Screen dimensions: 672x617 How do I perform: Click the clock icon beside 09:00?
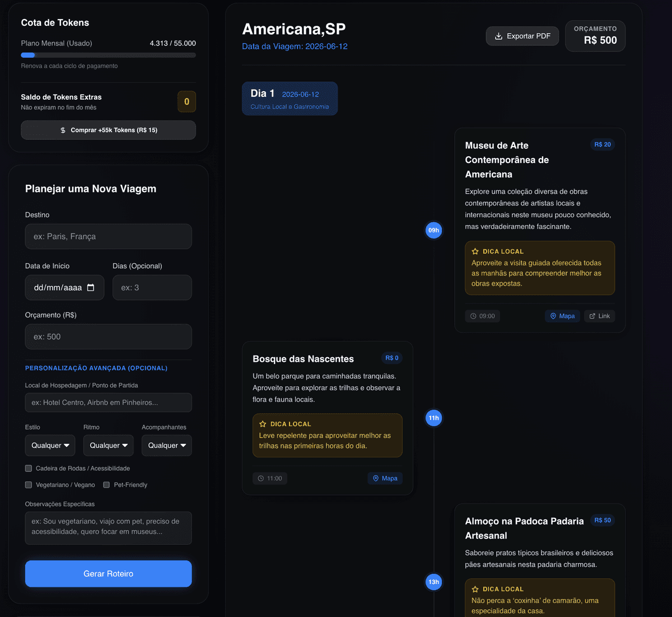pos(473,316)
